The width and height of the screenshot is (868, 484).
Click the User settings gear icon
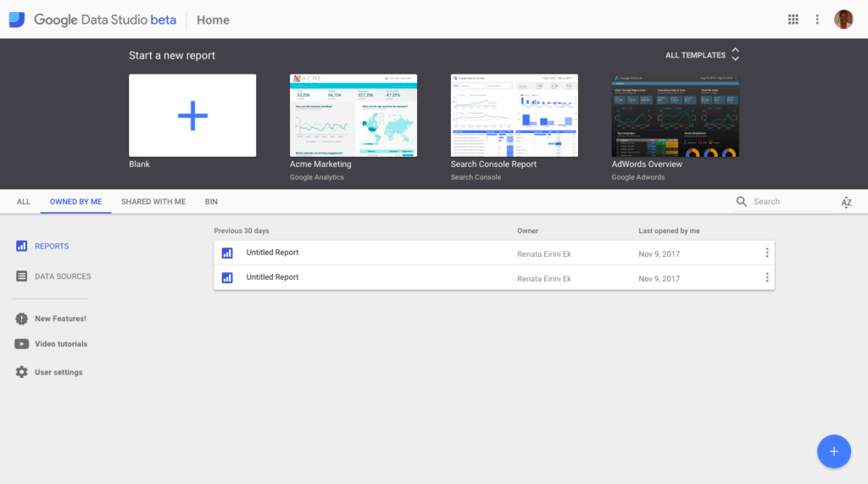pos(21,372)
